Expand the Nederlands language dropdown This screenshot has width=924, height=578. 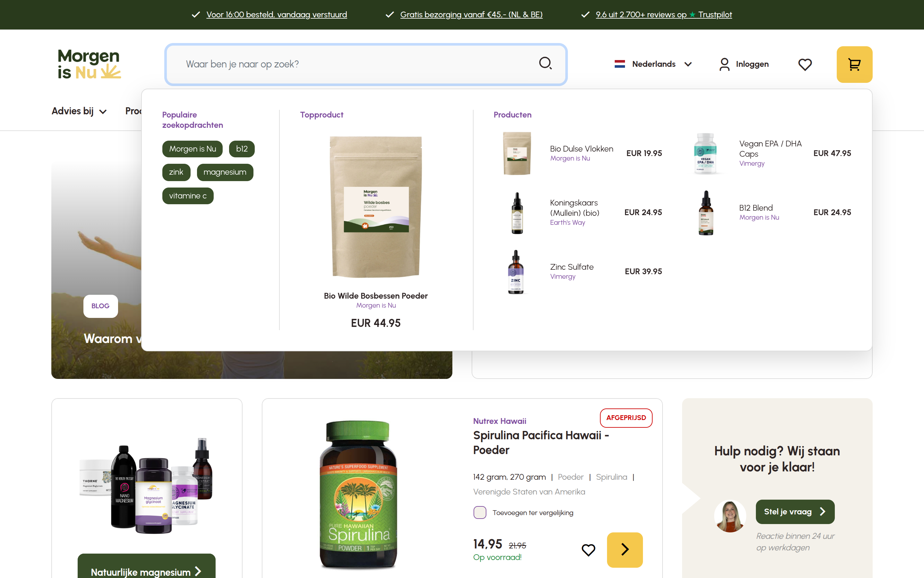point(653,64)
